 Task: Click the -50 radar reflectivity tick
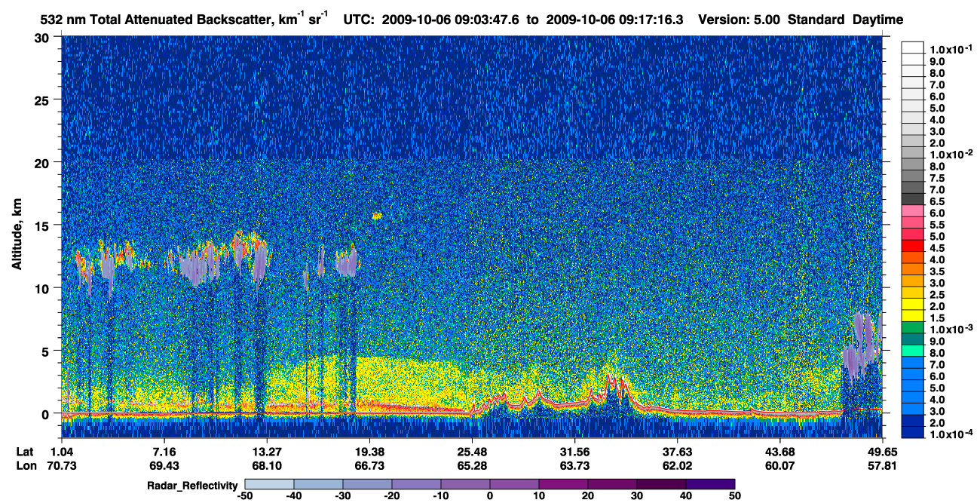pos(245,495)
